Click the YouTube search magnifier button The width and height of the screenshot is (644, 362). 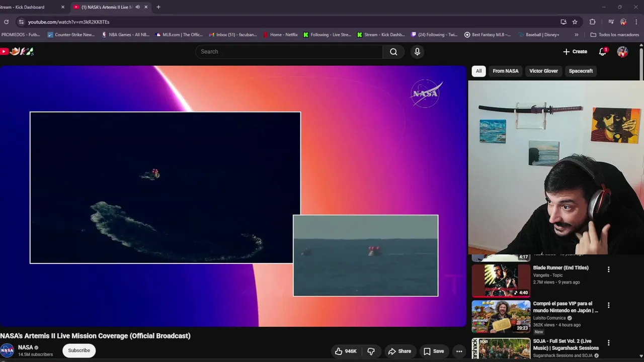pyautogui.click(x=393, y=52)
